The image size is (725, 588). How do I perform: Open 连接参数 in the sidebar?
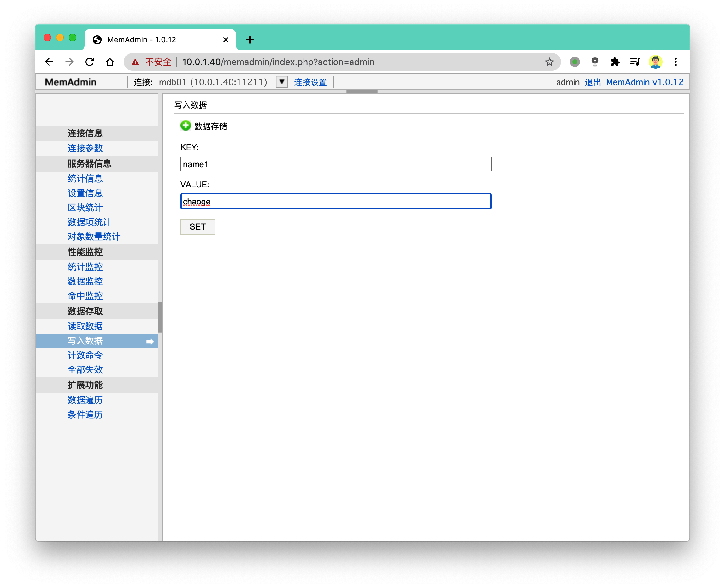[85, 148]
